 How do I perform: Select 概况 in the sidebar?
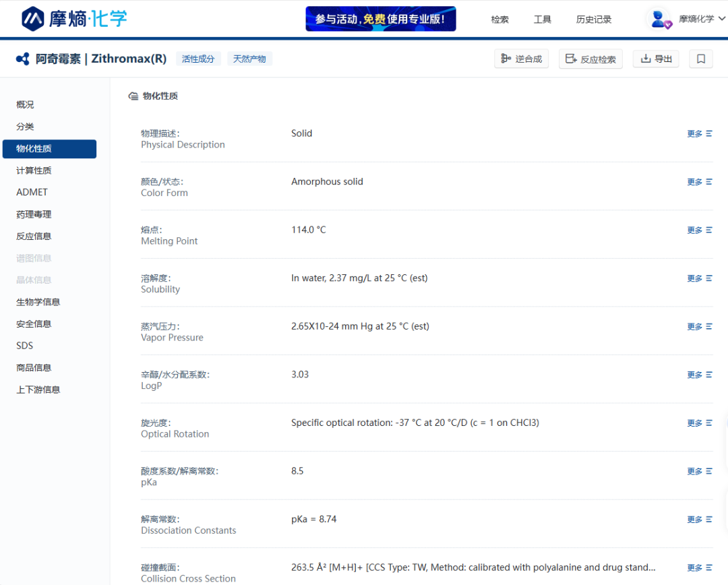pos(25,104)
